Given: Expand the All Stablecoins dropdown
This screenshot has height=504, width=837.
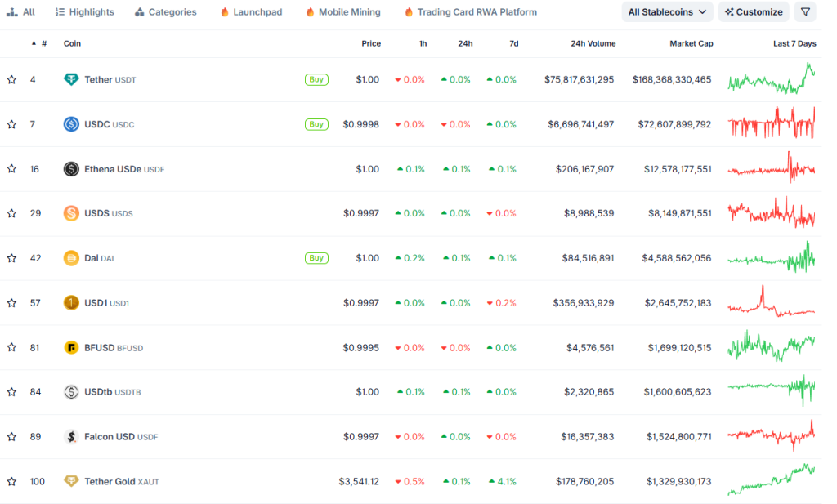Looking at the screenshot, I should (x=666, y=12).
